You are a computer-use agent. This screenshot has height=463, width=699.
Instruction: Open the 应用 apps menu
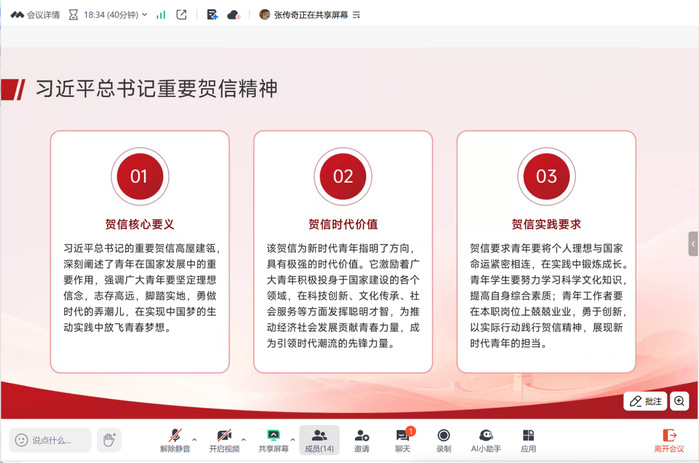pyautogui.click(x=528, y=439)
